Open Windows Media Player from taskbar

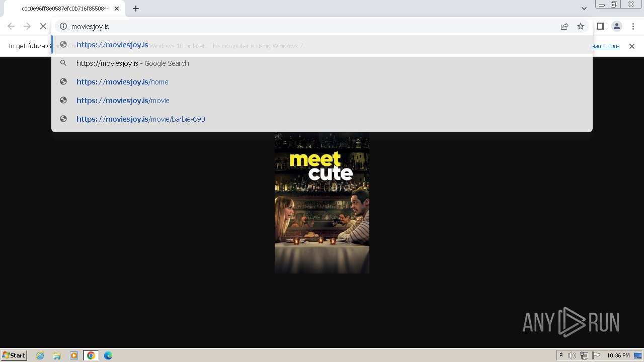pos(74,355)
